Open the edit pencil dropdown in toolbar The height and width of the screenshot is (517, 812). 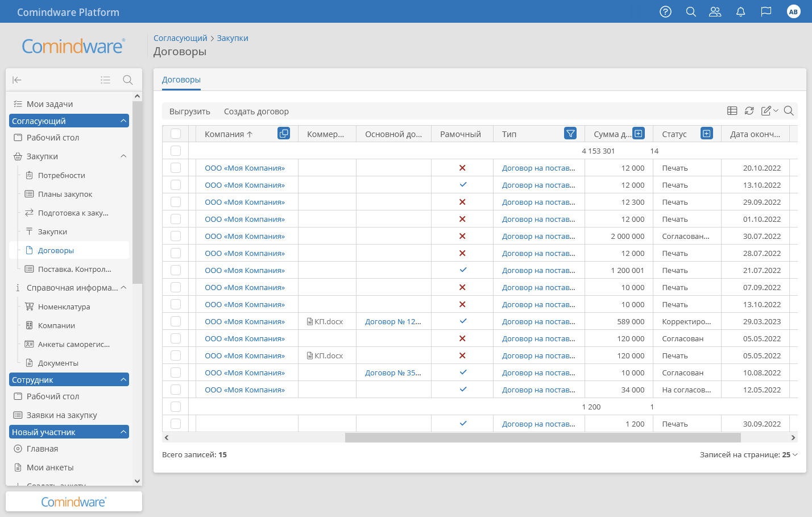(769, 111)
